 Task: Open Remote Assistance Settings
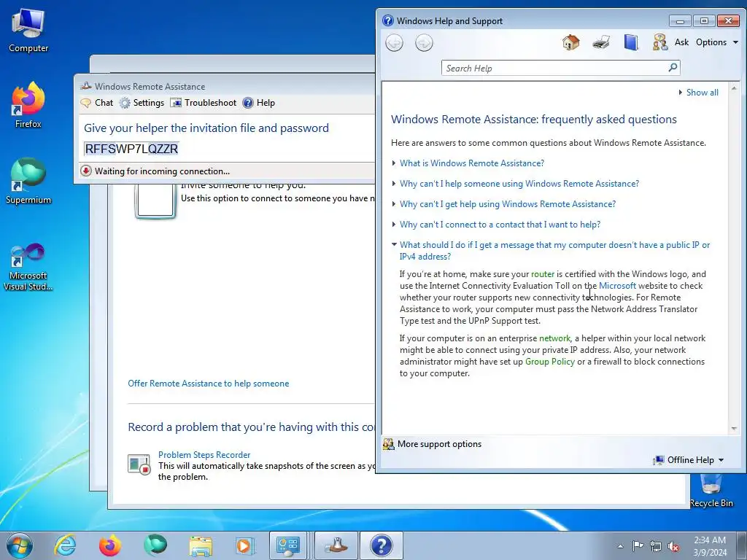click(142, 103)
